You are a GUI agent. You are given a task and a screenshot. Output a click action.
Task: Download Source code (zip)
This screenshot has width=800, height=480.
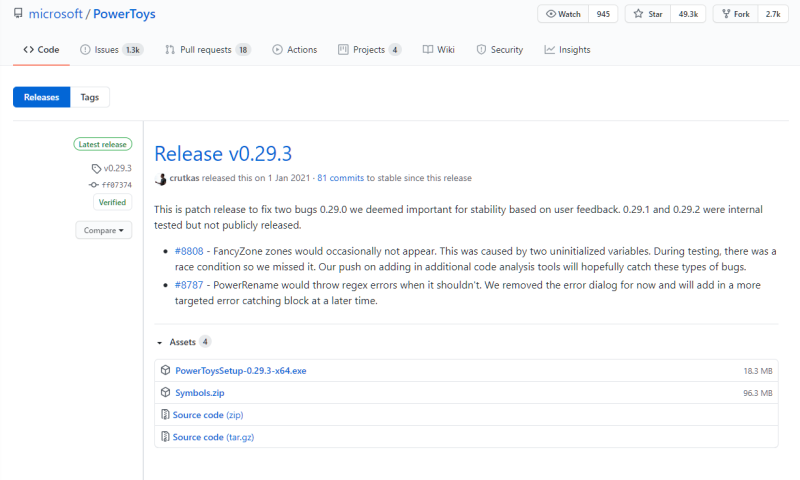[208, 415]
